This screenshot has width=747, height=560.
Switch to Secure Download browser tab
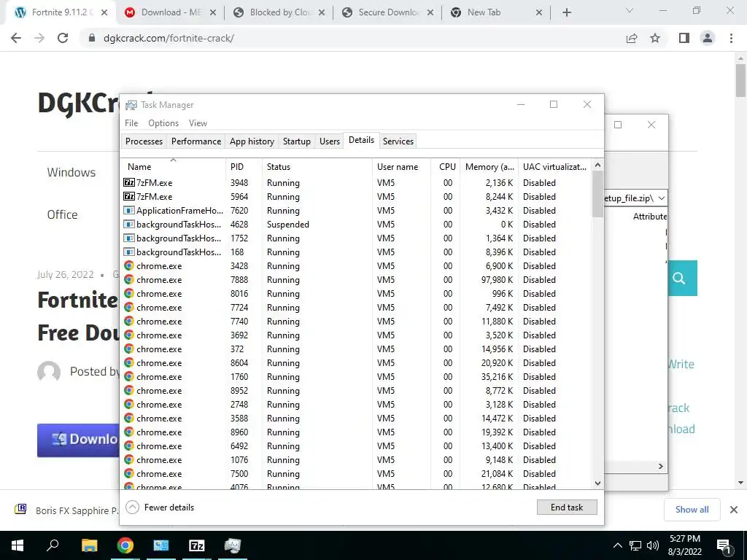(x=388, y=12)
